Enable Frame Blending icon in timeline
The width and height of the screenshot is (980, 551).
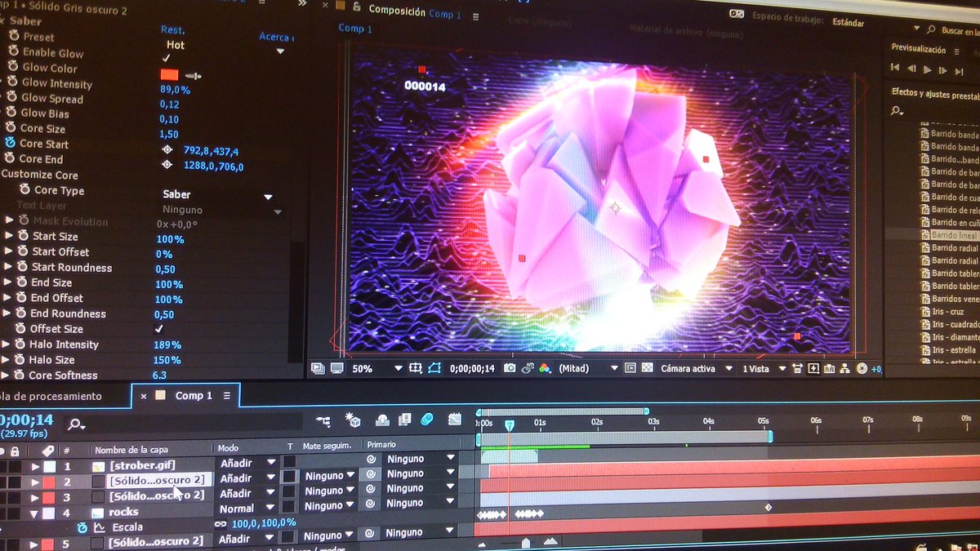[404, 420]
